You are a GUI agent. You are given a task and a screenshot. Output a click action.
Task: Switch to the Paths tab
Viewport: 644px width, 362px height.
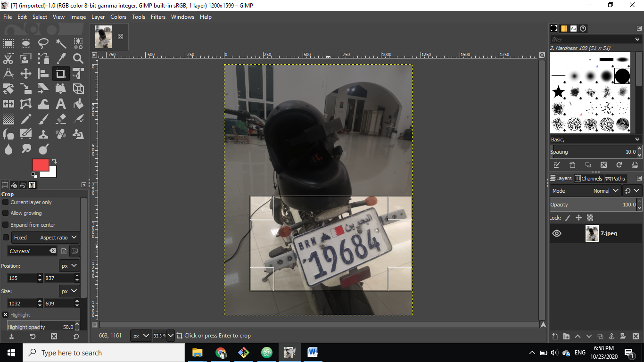tap(615, 179)
